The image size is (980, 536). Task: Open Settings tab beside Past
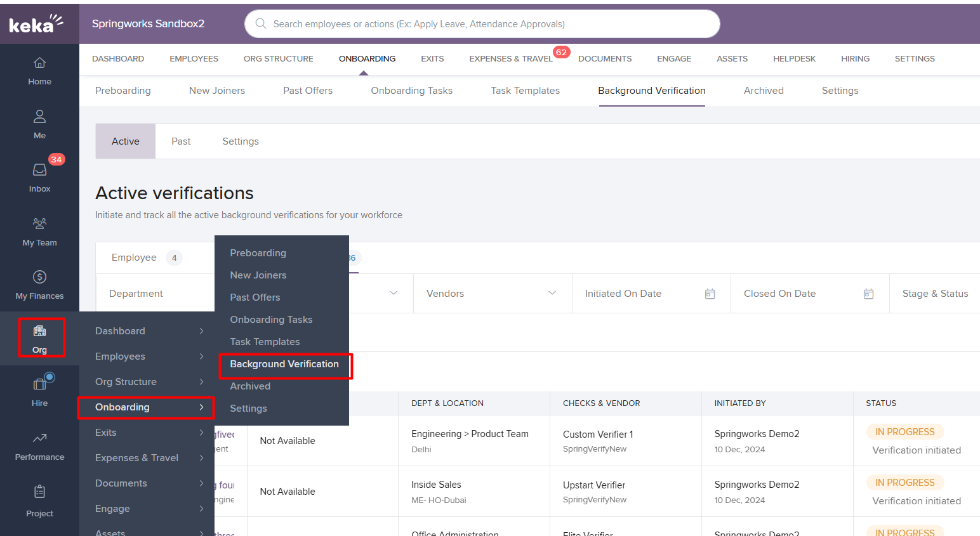(x=241, y=141)
